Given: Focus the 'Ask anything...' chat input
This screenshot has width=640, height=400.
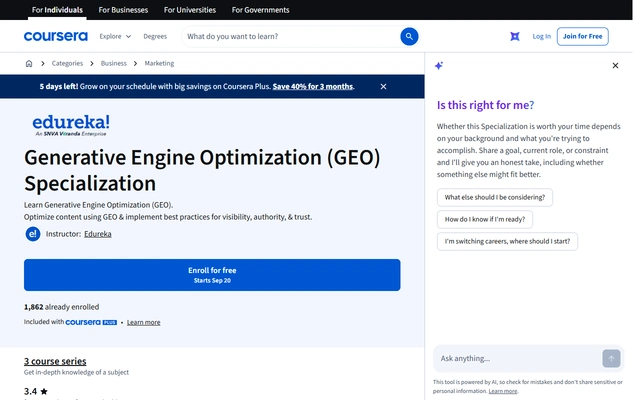Looking at the screenshot, I should click(x=518, y=358).
